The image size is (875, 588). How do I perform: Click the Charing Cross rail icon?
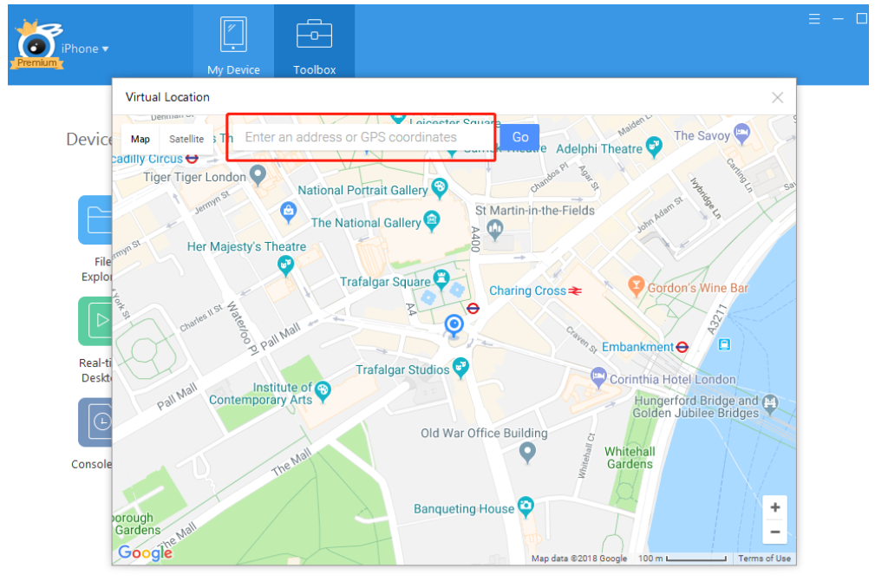coord(575,291)
